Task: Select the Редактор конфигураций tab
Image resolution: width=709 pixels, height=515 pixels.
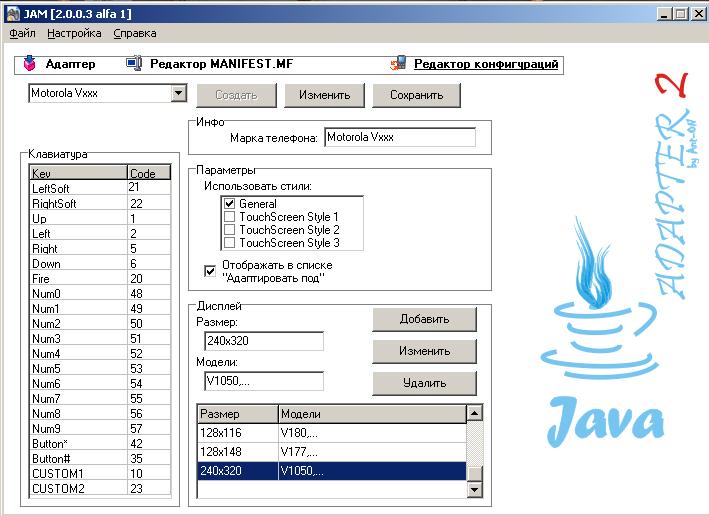Action: pyautogui.click(x=486, y=64)
